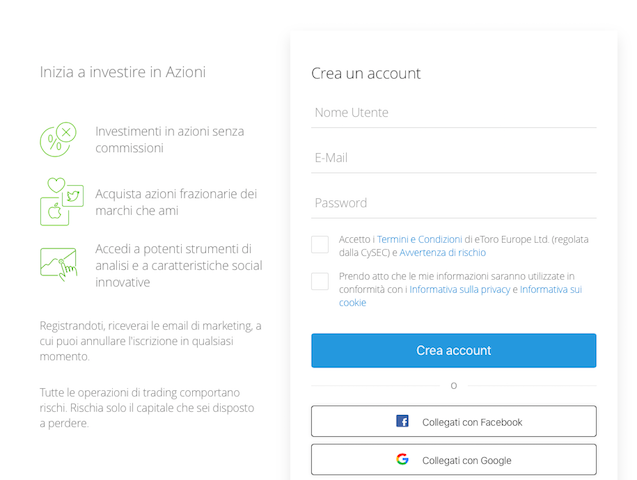Focus the E-Mail input field
Screen dimensions: 637x480
[x=454, y=158]
